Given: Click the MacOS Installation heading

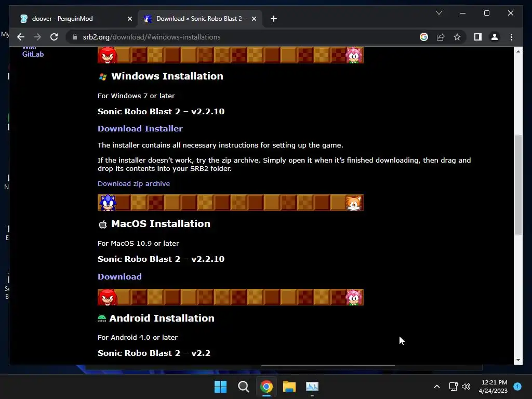Looking at the screenshot, I should tap(161, 223).
